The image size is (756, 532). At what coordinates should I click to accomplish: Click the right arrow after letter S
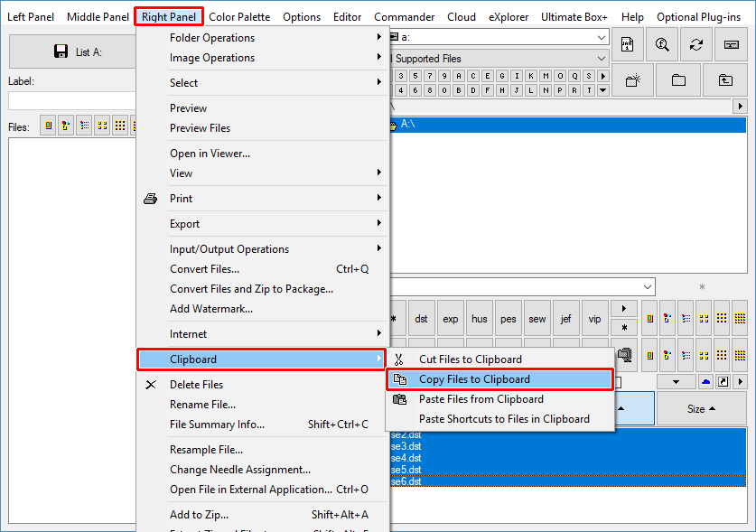coord(602,76)
